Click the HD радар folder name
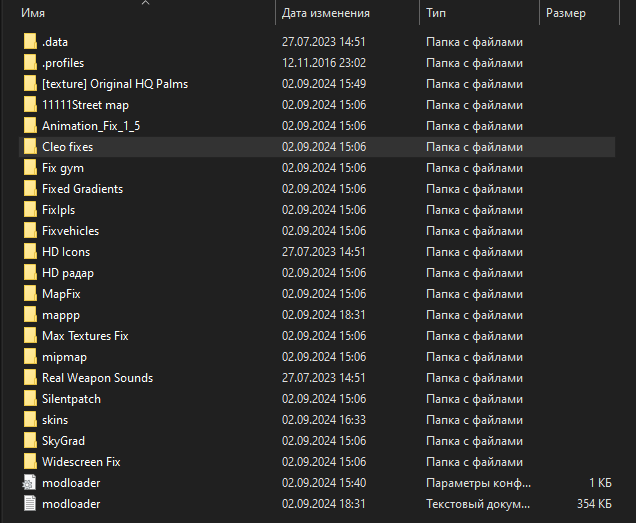Viewport: 636px width, 523px height. [68, 273]
